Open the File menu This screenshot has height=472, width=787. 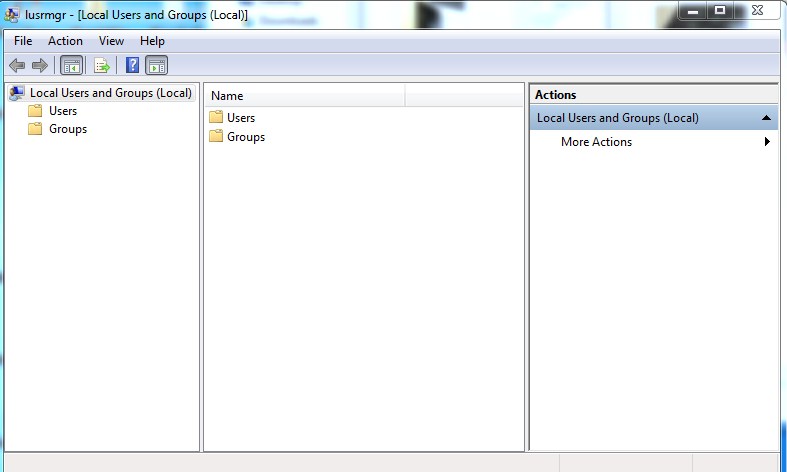point(23,41)
